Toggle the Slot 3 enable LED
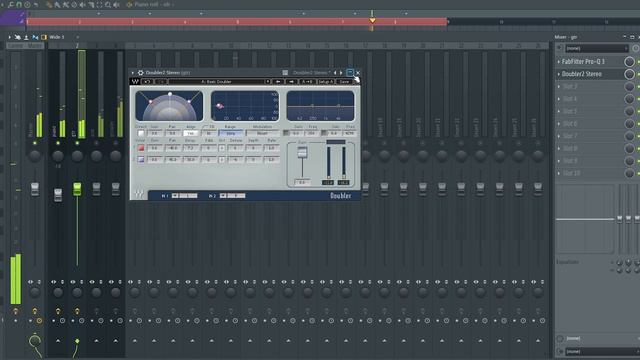 tap(638, 87)
